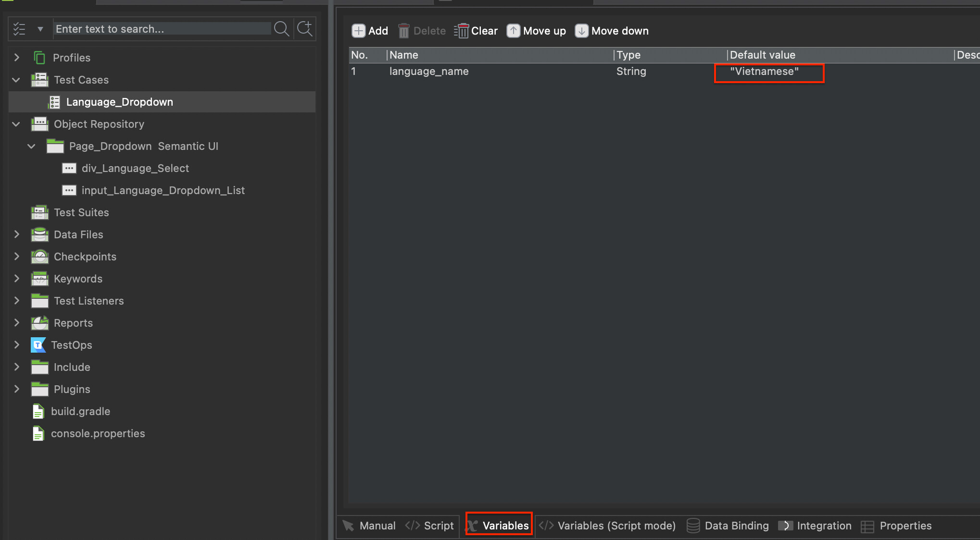Expand the Profiles tree node
The height and width of the screenshot is (540, 980).
tap(16, 57)
